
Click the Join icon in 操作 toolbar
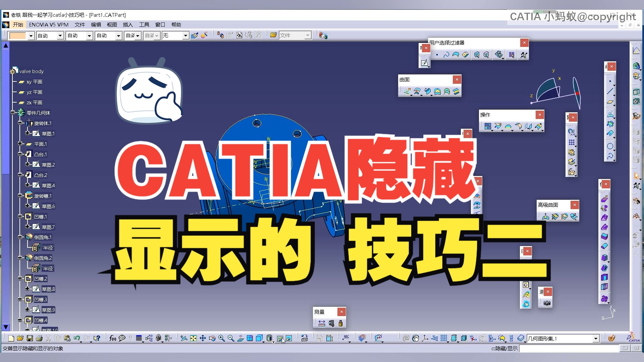[x=488, y=126]
